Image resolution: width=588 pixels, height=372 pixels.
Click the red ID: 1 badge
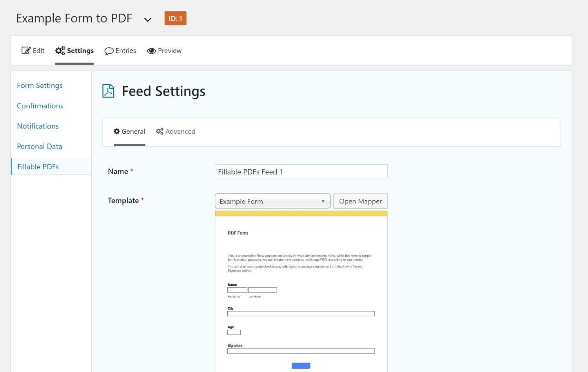[175, 18]
